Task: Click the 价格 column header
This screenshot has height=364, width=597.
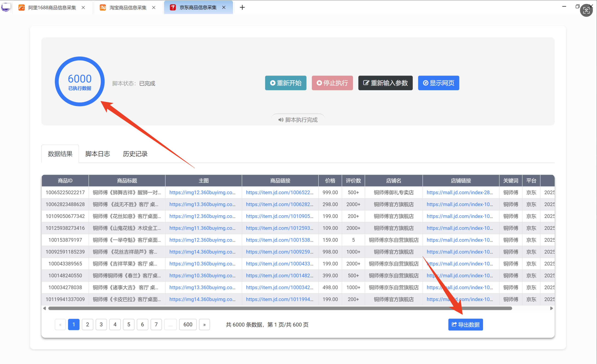Action: tap(330, 181)
